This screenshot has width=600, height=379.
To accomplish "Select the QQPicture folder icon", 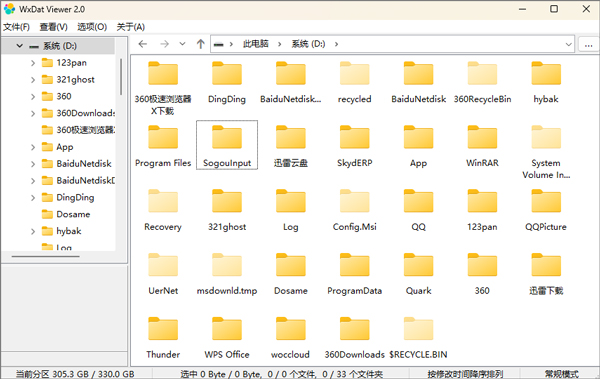I will pyautogui.click(x=546, y=201).
